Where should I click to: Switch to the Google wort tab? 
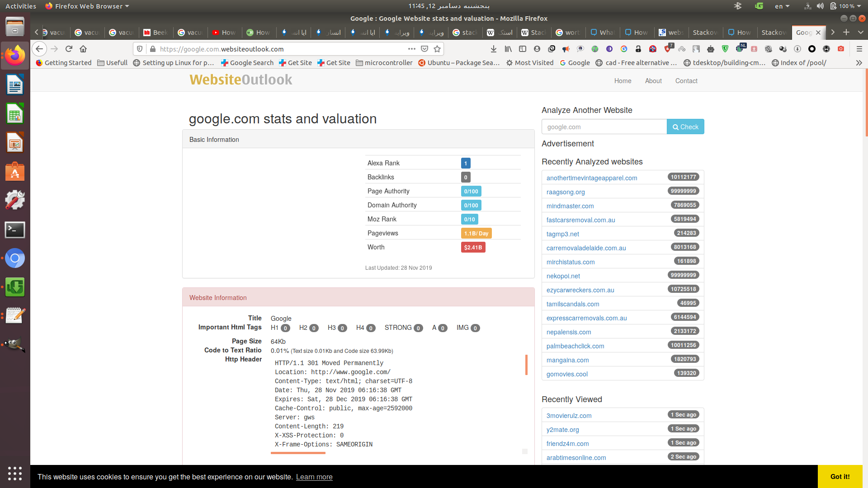tap(569, 33)
